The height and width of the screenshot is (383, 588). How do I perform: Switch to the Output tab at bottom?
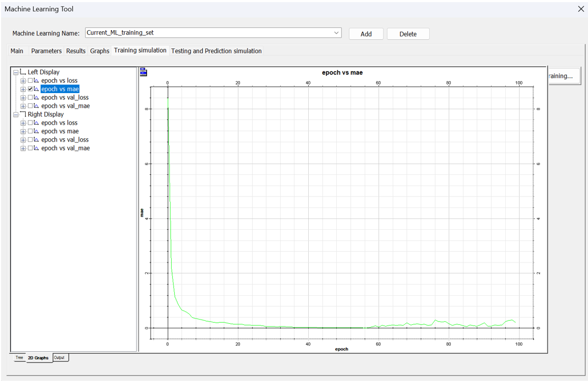click(59, 358)
